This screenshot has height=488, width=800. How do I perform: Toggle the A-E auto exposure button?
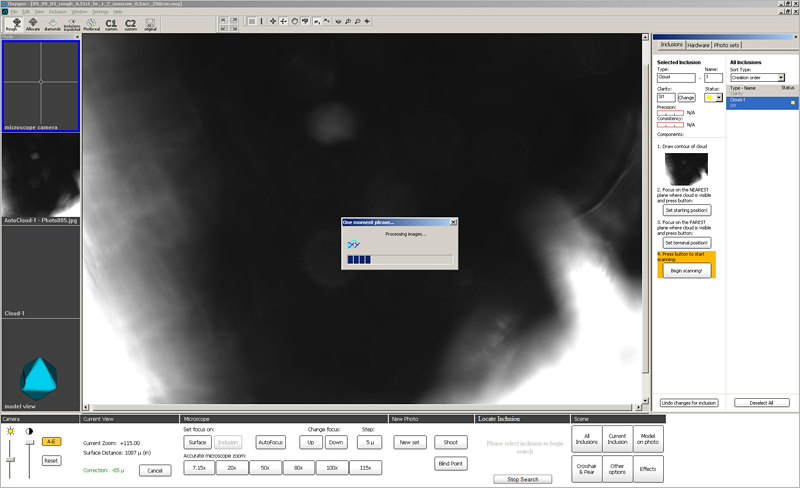(x=52, y=441)
